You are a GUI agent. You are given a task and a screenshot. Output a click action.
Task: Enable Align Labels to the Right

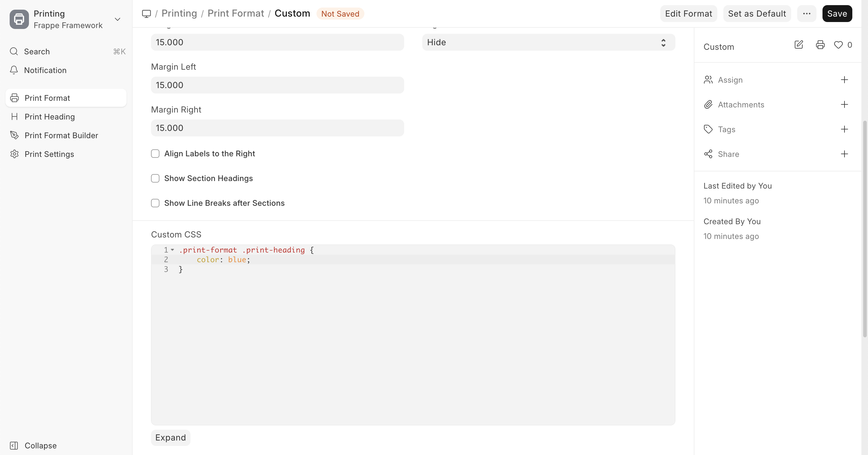[155, 154]
